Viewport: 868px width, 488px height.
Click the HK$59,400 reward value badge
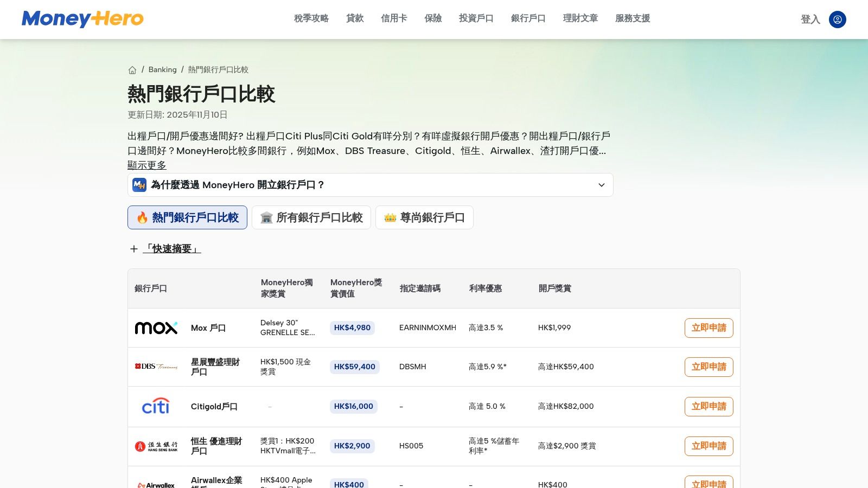[355, 367]
